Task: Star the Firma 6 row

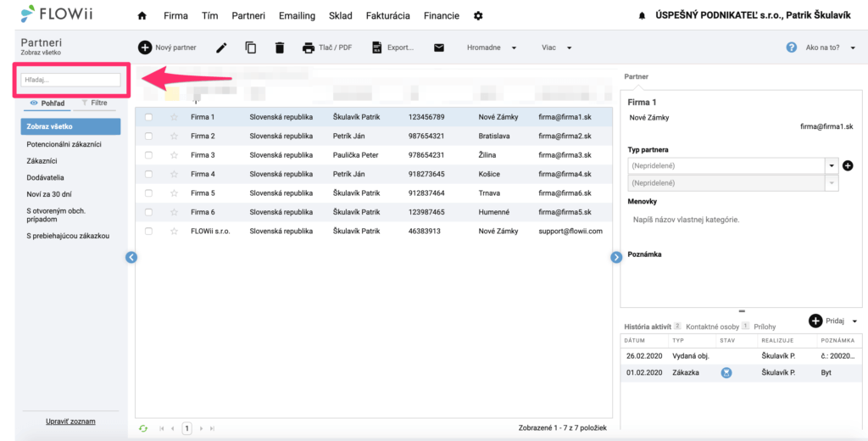Action: (x=175, y=212)
